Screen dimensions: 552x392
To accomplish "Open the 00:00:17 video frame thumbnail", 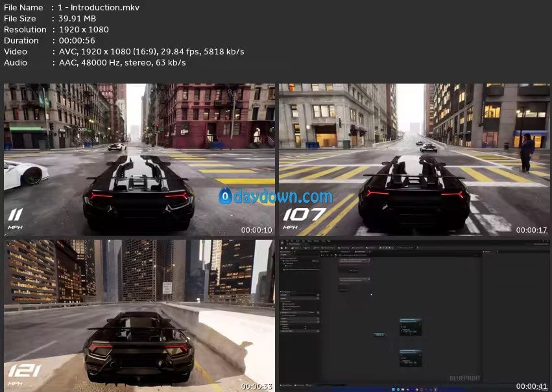I will (414, 159).
